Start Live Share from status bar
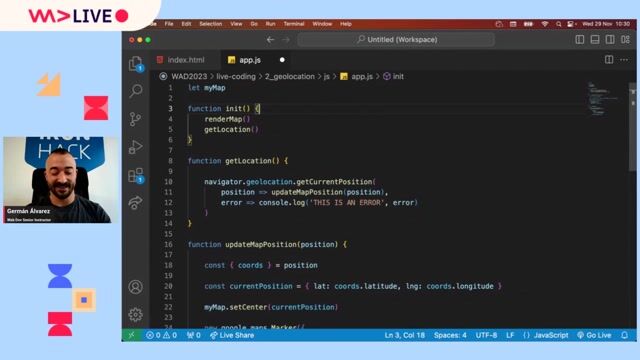Screen dimensions: 640x360 pos(232,335)
